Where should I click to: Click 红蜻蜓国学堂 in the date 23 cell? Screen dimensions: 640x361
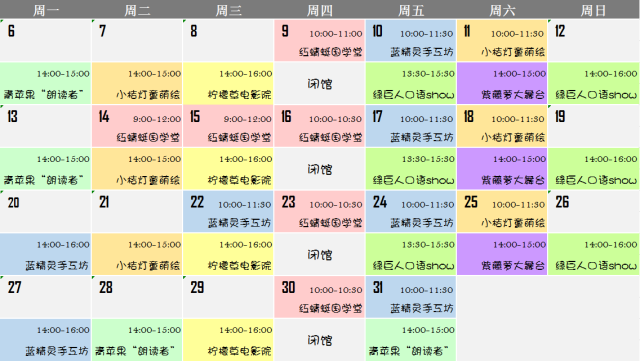pos(331,223)
